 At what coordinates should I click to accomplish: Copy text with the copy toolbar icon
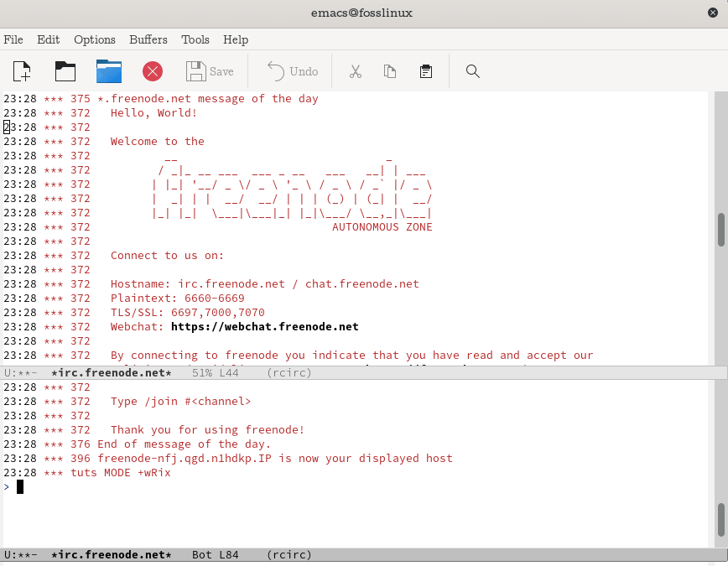point(390,71)
